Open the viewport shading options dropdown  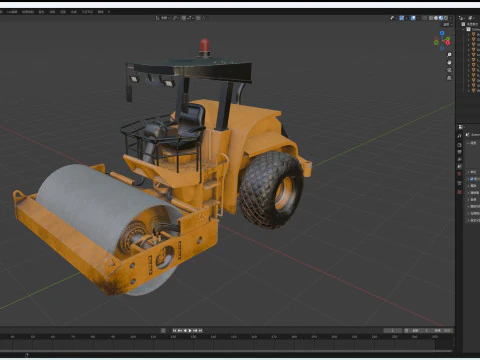pos(451,18)
